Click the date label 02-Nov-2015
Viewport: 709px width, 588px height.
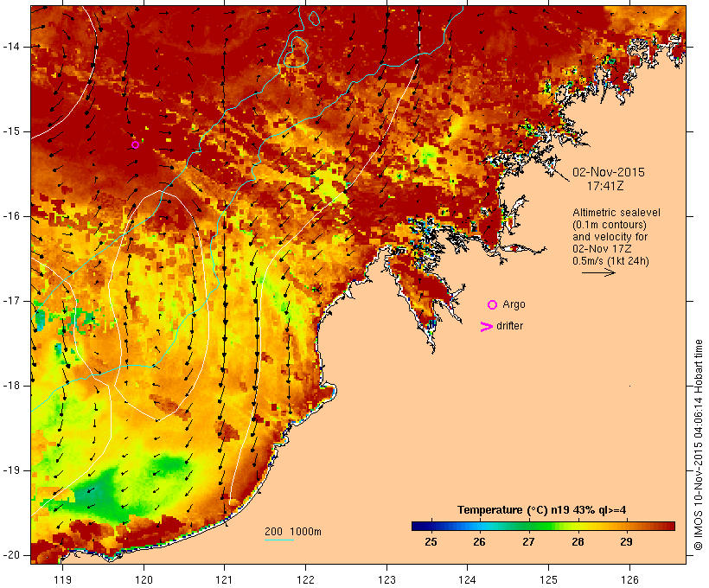(x=609, y=172)
